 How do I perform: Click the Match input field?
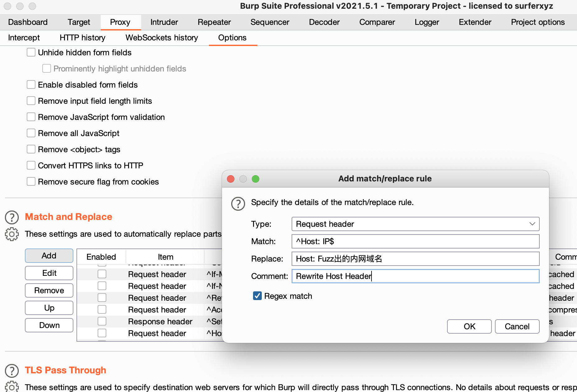[415, 241]
